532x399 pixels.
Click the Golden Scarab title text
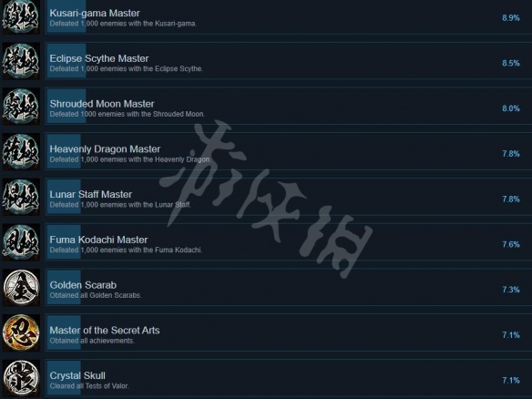83,285
